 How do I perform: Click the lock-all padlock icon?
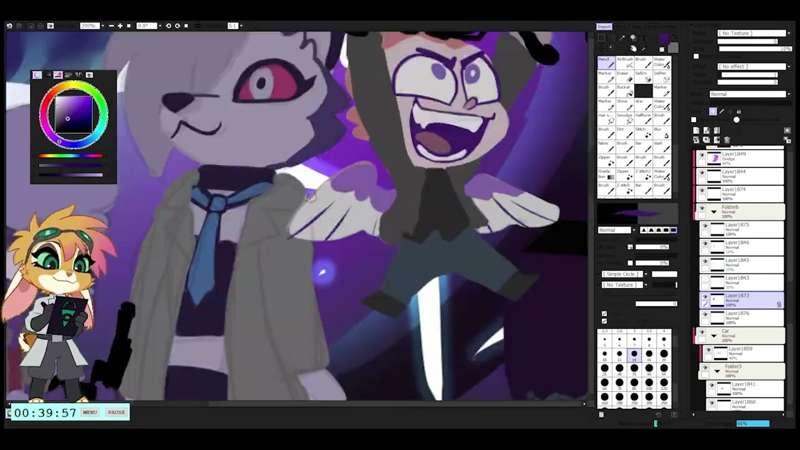click(x=738, y=111)
